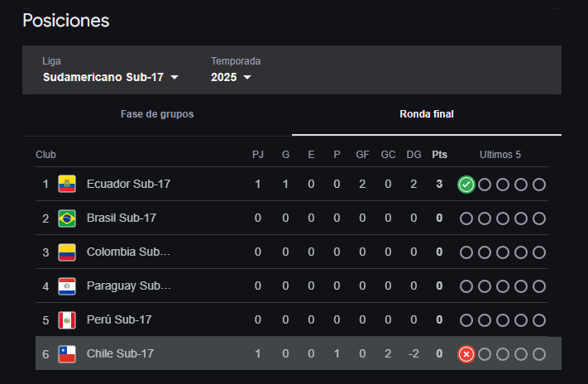Click the Chile Sub-17 team name
Viewport: 588px width, 384px height.
(x=120, y=353)
